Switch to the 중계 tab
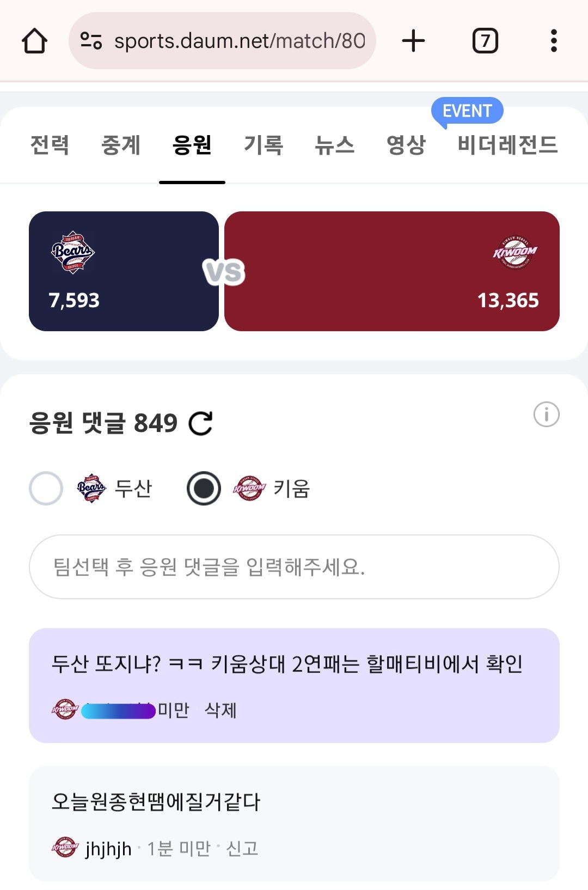 click(121, 145)
